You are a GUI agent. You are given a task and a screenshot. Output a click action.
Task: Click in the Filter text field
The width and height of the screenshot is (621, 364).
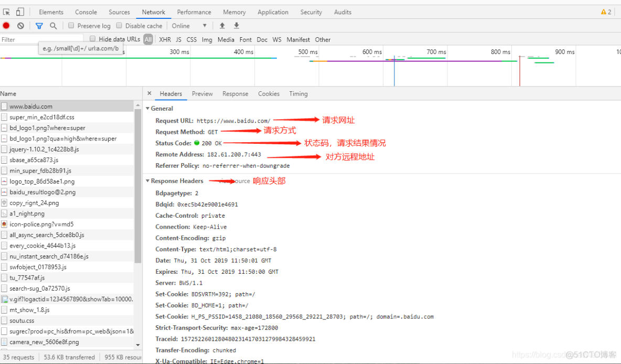click(41, 40)
